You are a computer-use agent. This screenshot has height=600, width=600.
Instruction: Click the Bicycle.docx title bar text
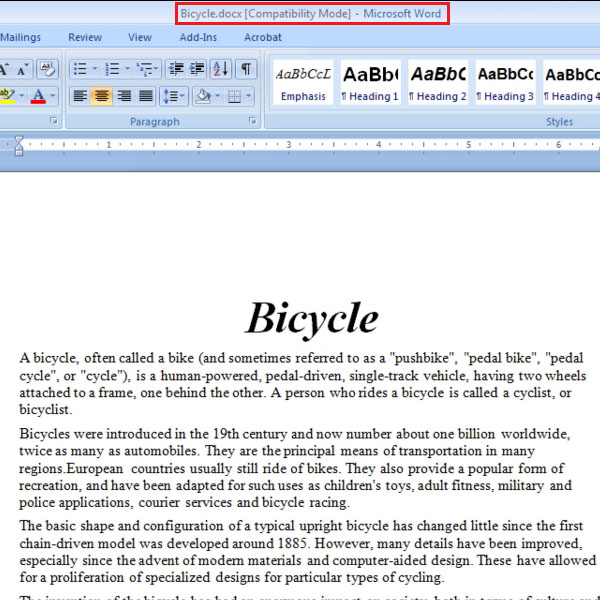pos(311,14)
